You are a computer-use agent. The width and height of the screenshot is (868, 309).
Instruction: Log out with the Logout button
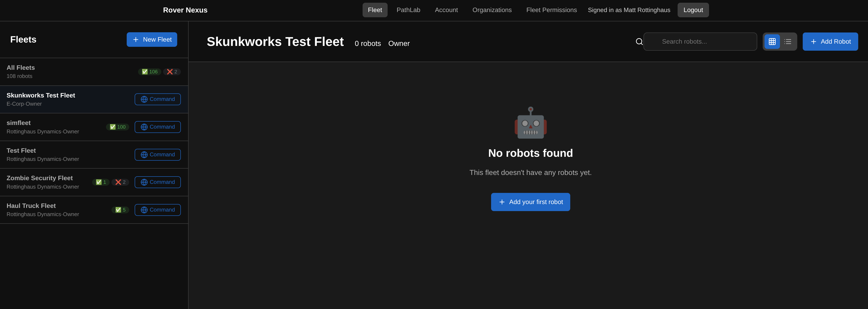pyautogui.click(x=693, y=10)
